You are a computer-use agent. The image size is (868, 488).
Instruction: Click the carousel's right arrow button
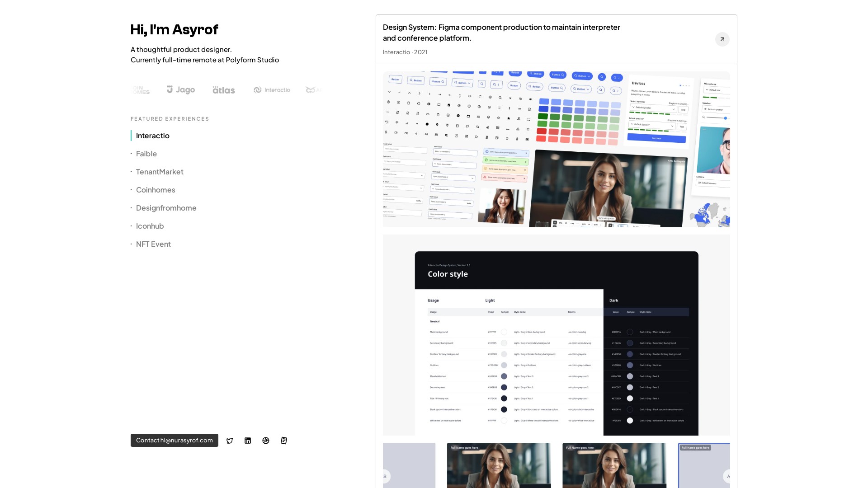(x=727, y=476)
